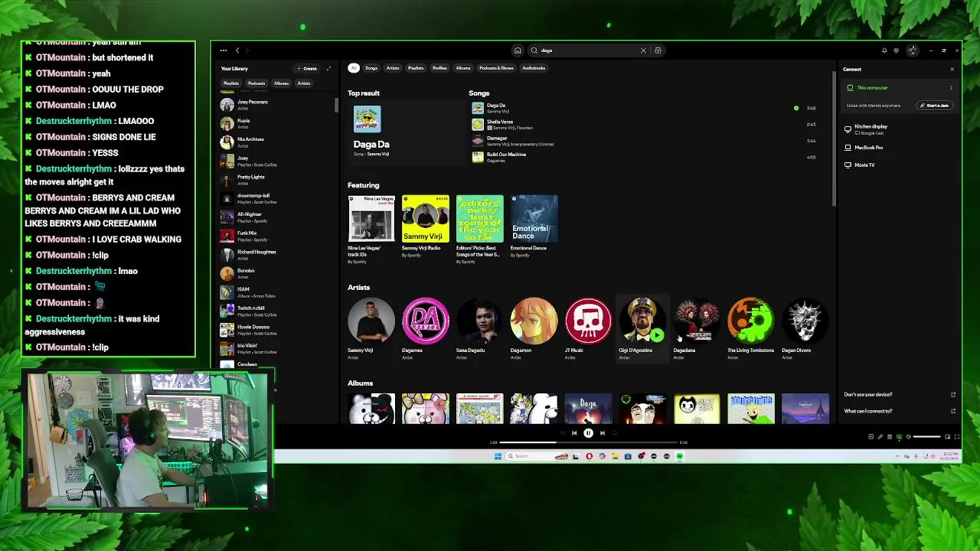Open the Don't see your device link
Viewport: 980px width, 551px height.
(900, 394)
